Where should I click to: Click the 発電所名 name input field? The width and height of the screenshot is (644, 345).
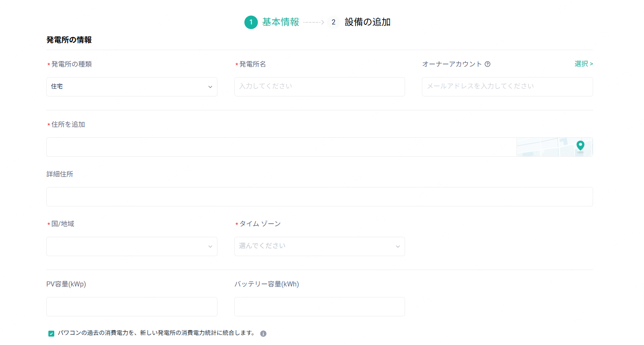tap(319, 87)
